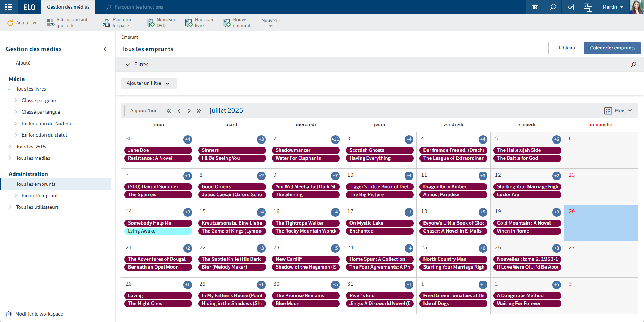Go to Aujourd'hui in the calendar
The width and height of the screenshot is (644, 322).
click(143, 111)
